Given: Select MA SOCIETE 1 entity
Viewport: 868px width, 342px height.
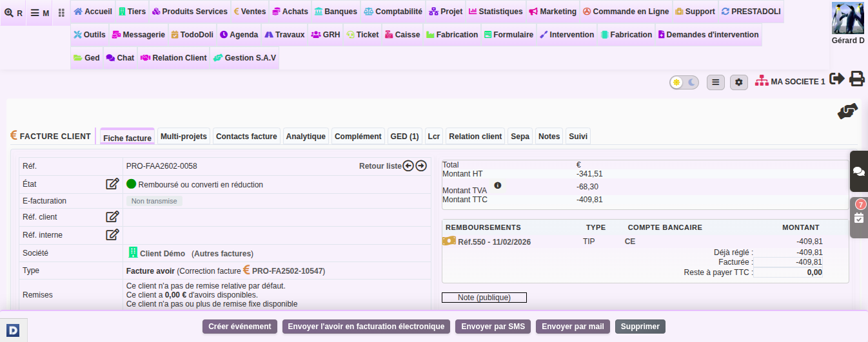Looking at the screenshot, I should (x=790, y=82).
